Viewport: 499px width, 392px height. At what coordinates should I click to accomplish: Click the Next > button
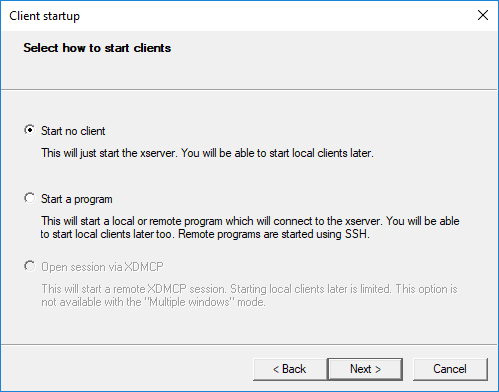click(365, 369)
